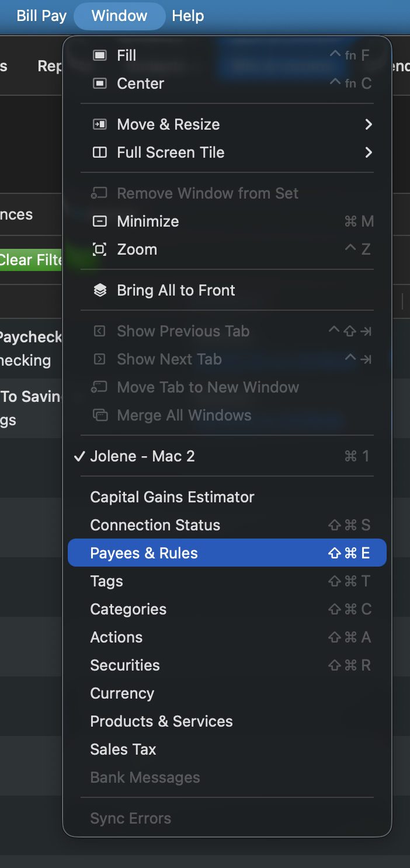This screenshot has height=868, width=410.
Task: Click the Minimize icon in the menu
Action: click(100, 221)
